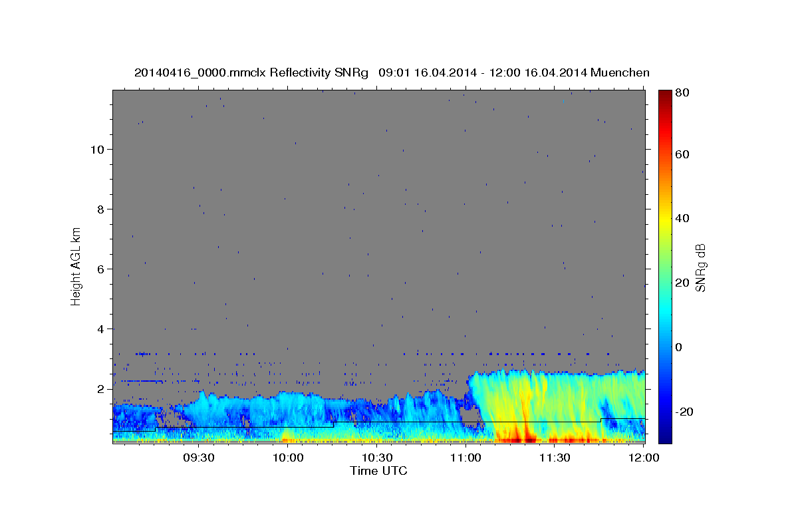This screenshot has height=532, width=798.
Task: Click the 11:30 time tick label
Action: [x=555, y=458]
